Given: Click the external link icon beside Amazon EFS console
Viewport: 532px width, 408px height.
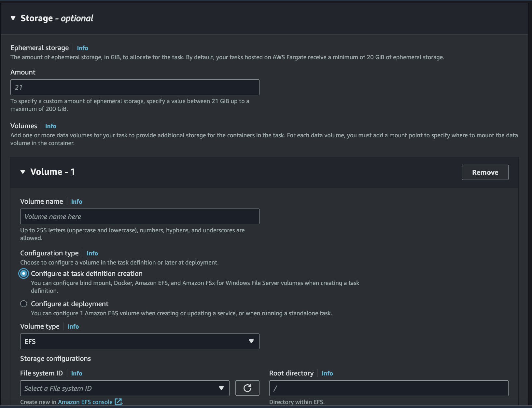Looking at the screenshot, I should (x=118, y=402).
